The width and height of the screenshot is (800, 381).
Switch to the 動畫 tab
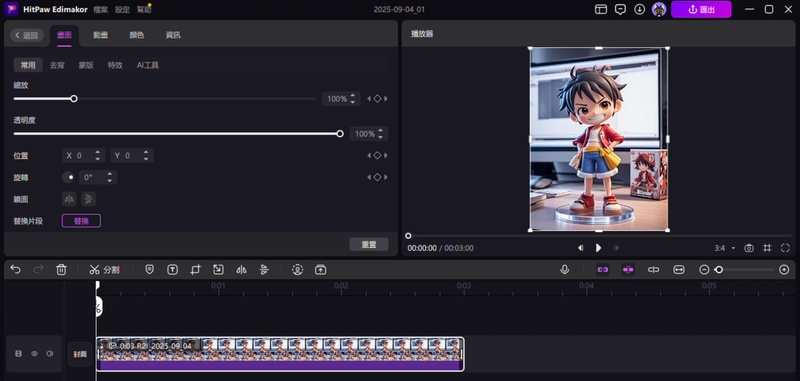[x=101, y=35]
